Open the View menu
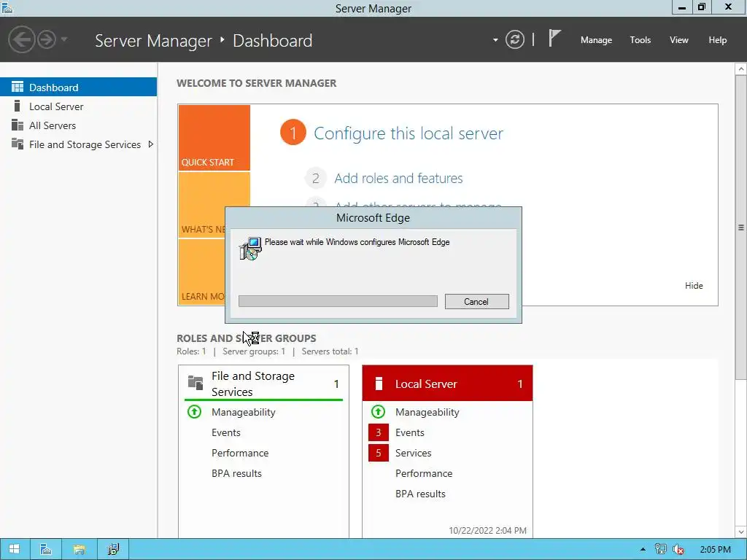Screen dimensions: 747x560 click(x=678, y=40)
